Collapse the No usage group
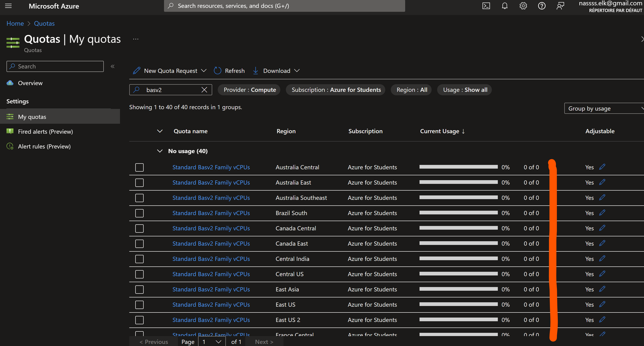Viewport: 644px width, 346px height. [160, 151]
